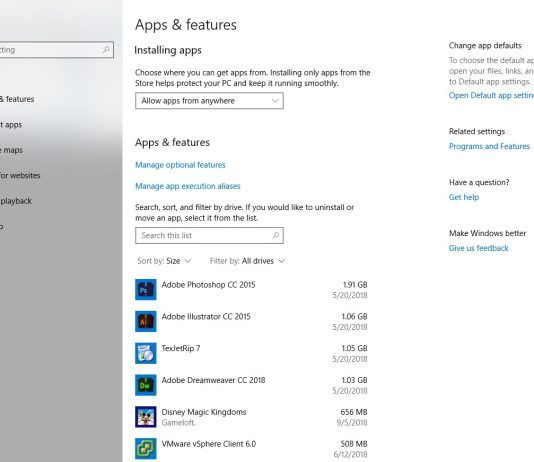The image size is (534, 462).
Task: Select Adobe Photoshop CC 2015 entry name
Action: click(x=208, y=285)
